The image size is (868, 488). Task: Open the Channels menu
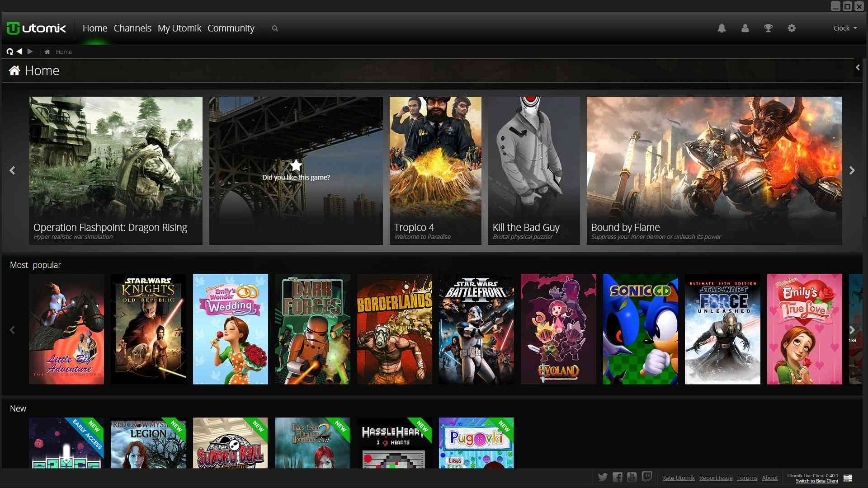(132, 28)
